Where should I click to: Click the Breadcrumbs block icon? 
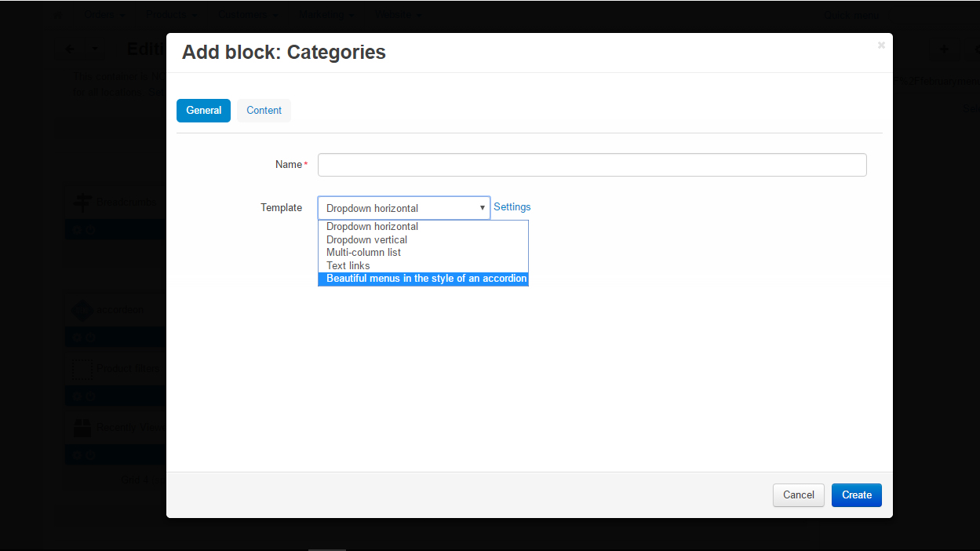pyautogui.click(x=82, y=203)
